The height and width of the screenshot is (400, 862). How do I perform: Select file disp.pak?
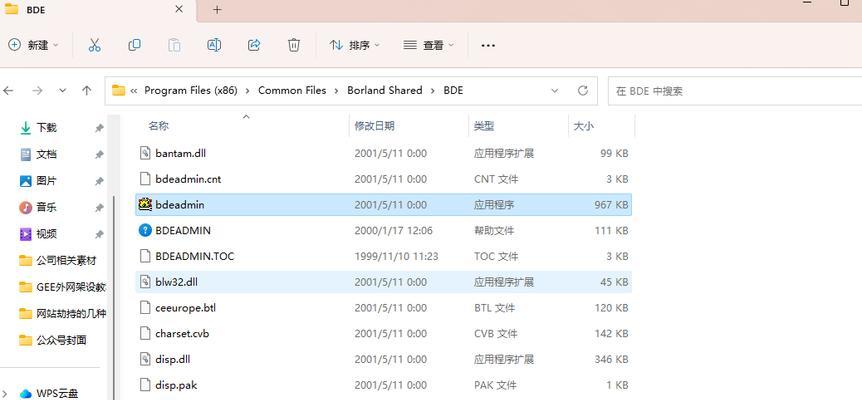383,385
